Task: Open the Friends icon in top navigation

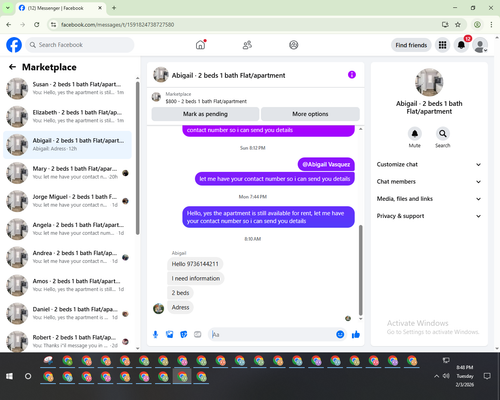Action: tap(247, 45)
